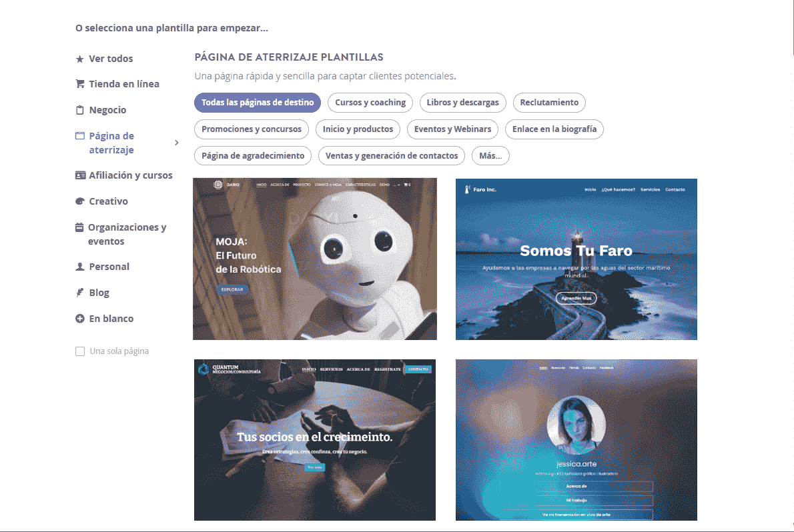The height and width of the screenshot is (532, 794).
Task: Expand the Página de aterrizaje chevron
Action: pos(177,143)
